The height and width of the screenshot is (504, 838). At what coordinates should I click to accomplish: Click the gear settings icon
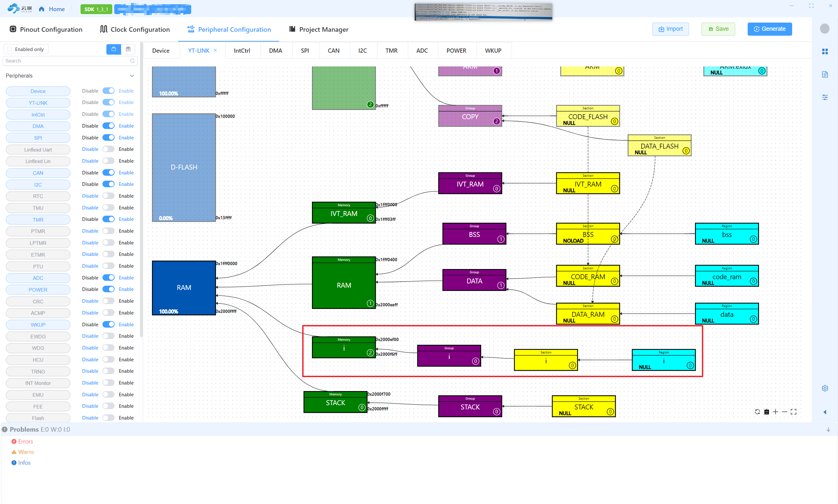(x=825, y=388)
